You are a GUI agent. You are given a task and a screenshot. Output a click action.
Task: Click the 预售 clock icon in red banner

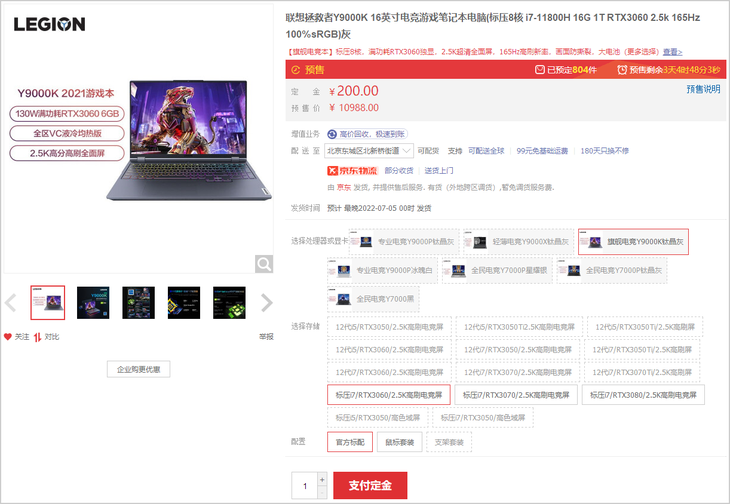tap(296, 70)
